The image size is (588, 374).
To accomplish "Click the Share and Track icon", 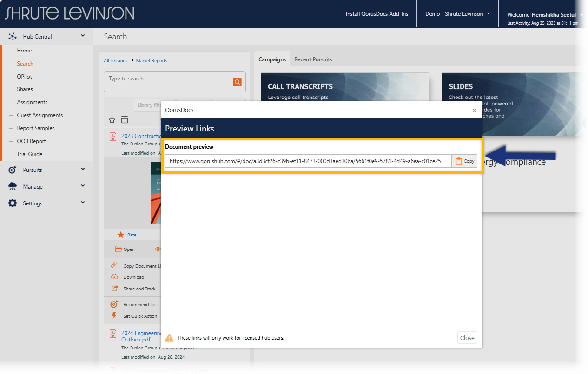I will click(114, 289).
